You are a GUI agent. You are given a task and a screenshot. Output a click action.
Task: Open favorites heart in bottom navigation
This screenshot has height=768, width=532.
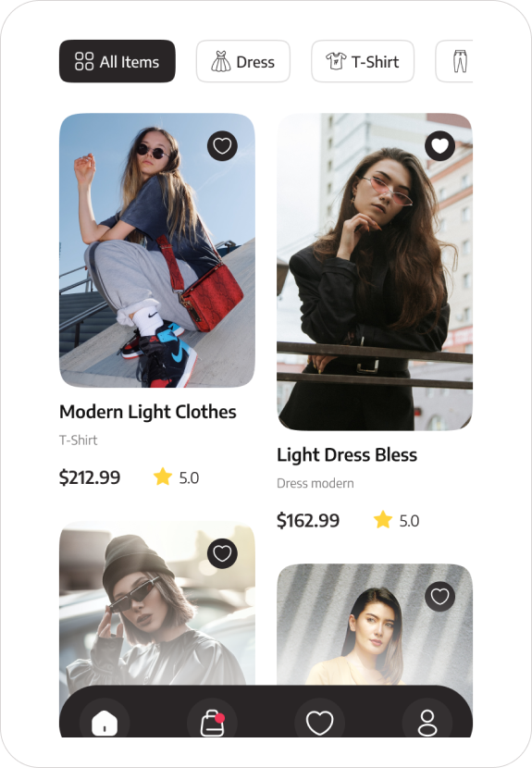320,723
